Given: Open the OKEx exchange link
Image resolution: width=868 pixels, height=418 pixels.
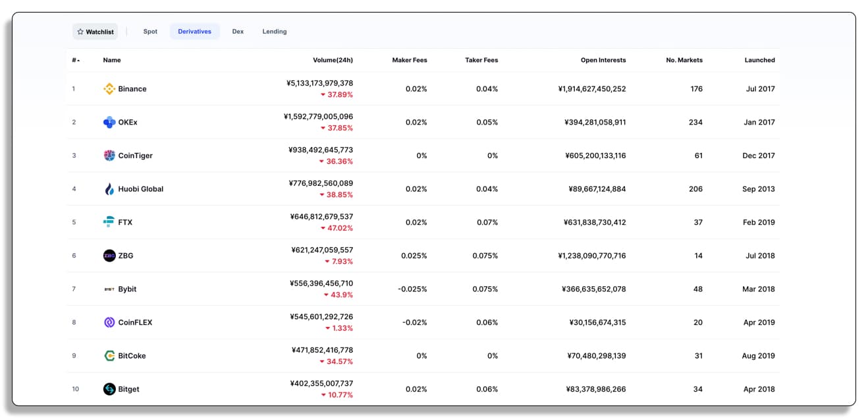Looking at the screenshot, I should pyautogui.click(x=128, y=123).
